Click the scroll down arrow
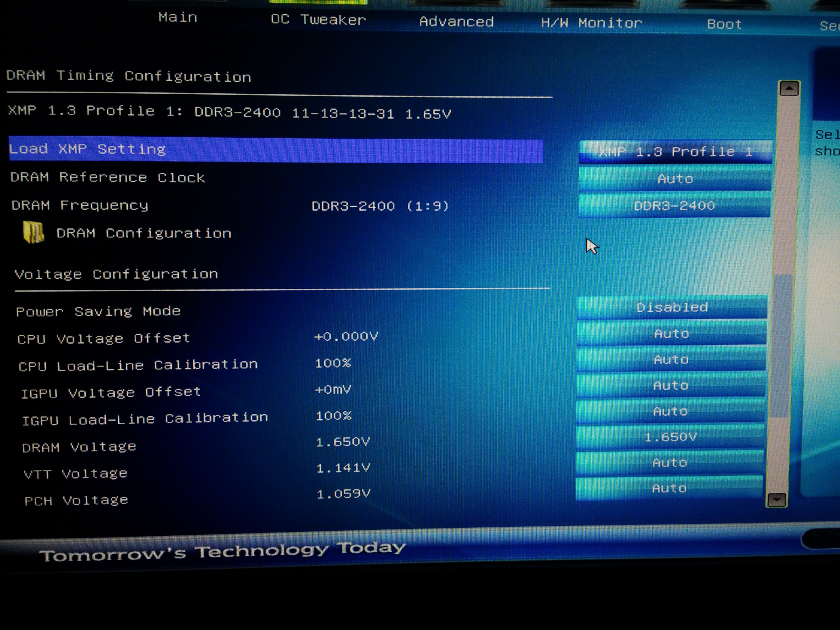The height and width of the screenshot is (630, 840). point(777,500)
